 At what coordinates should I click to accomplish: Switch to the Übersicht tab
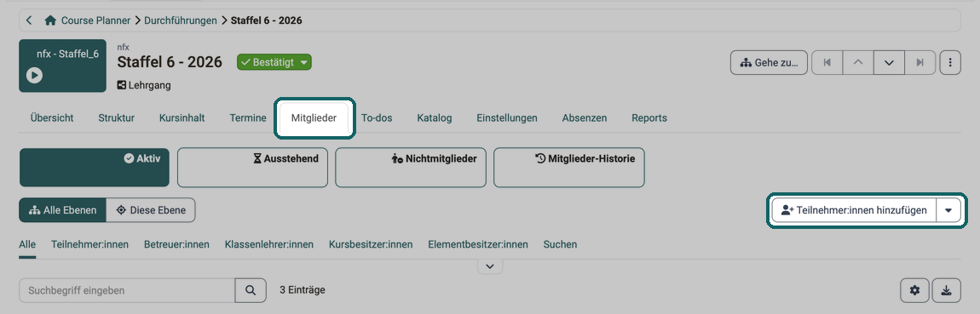(52, 118)
